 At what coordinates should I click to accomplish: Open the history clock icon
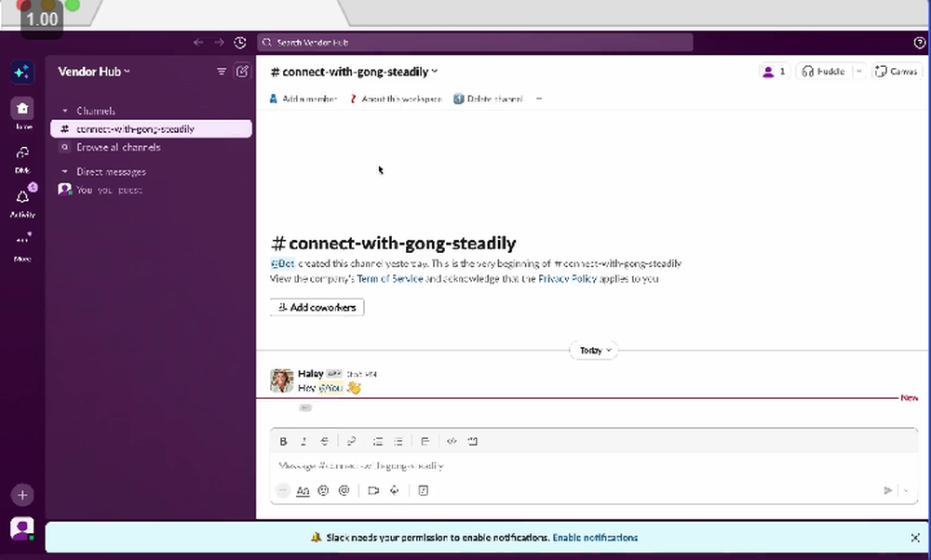(240, 42)
